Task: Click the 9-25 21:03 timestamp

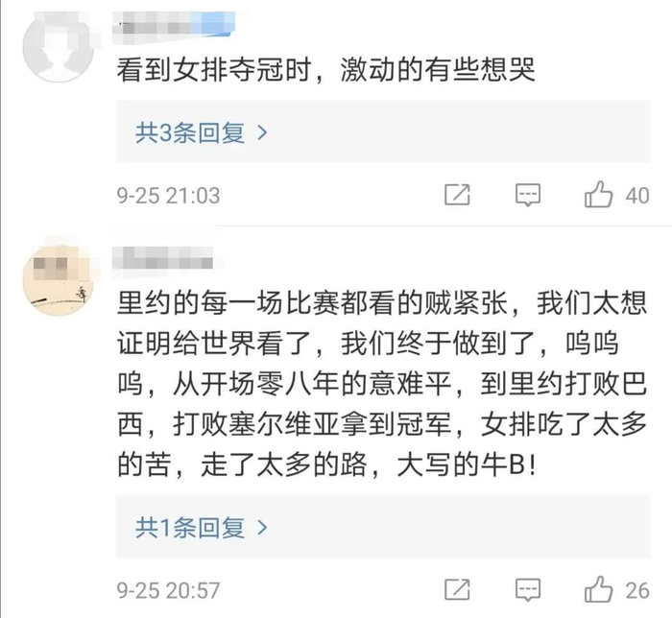Action: 168,196
